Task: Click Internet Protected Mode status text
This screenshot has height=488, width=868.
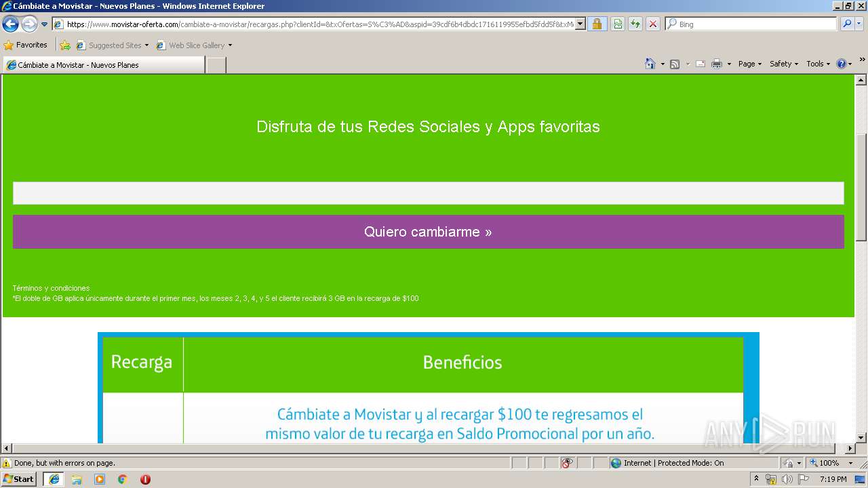Action: click(673, 464)
